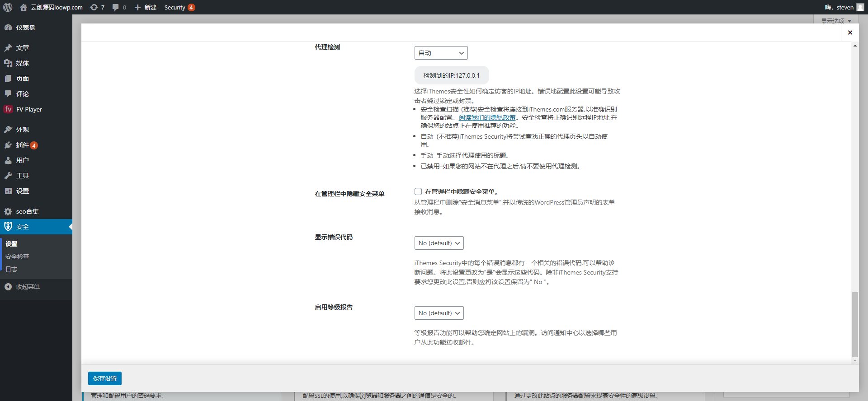The height and width of the screenshot is (401, 868).
Task: Click the 新建 plus icon
Action: click(x=137, y=7)
